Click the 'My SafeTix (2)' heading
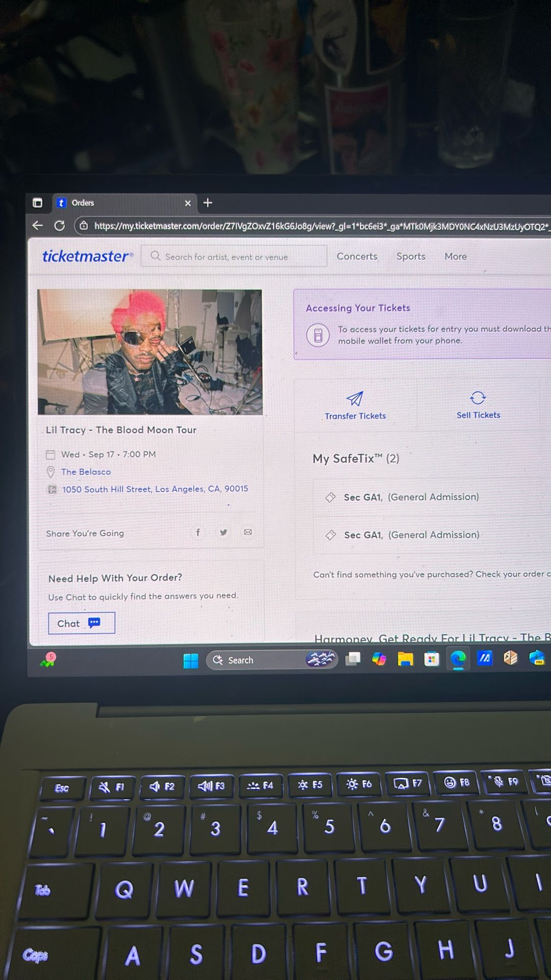This screenshot has width=551, height=980. click(x=356, y=458)
